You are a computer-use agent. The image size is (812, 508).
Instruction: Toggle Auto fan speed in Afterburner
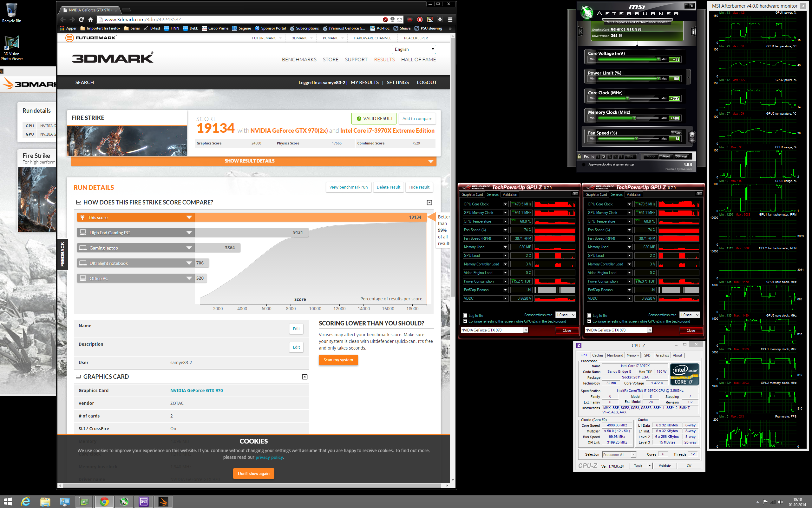(x=676, y=133)
